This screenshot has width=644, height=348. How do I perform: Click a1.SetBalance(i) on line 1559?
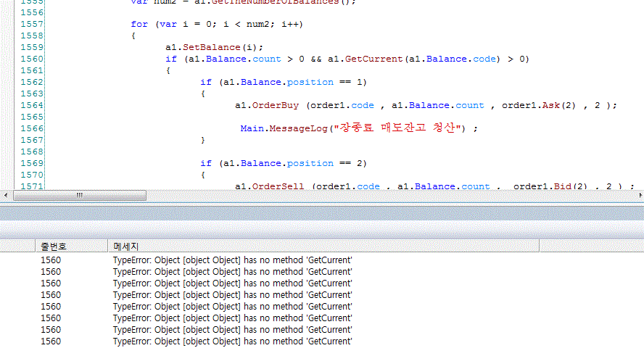pos(215,47)
